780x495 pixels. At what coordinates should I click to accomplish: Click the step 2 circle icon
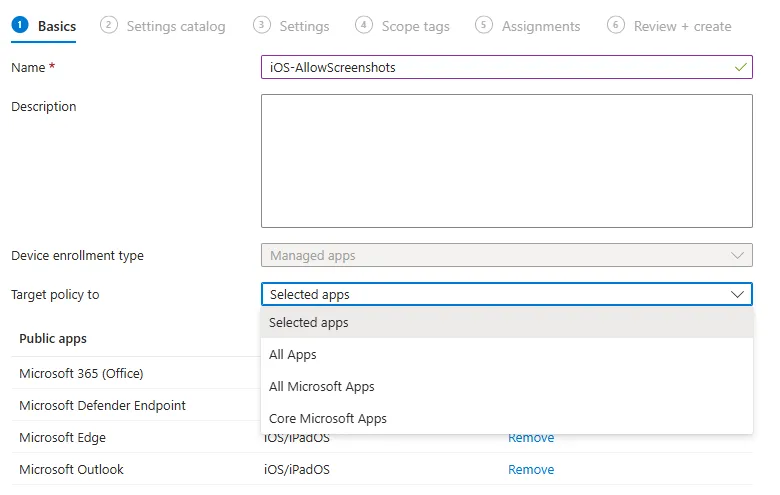point(108,24)
